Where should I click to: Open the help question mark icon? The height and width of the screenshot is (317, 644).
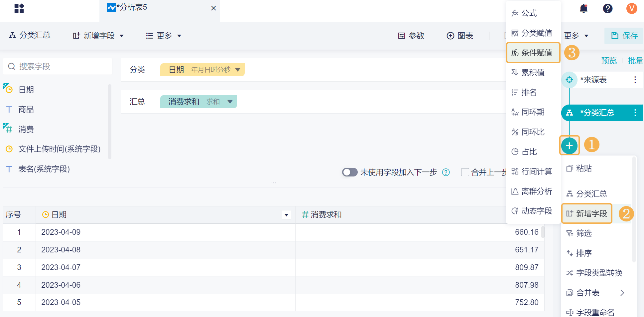[607, 8]
